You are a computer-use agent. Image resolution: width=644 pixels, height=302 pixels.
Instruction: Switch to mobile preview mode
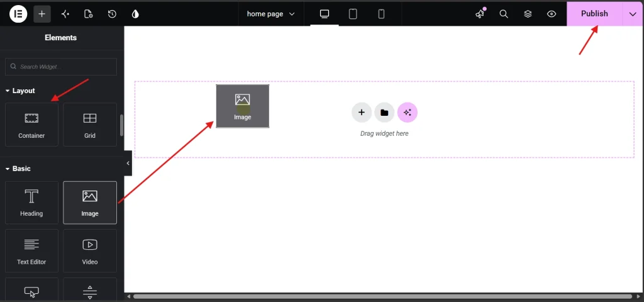click(381, 14)
